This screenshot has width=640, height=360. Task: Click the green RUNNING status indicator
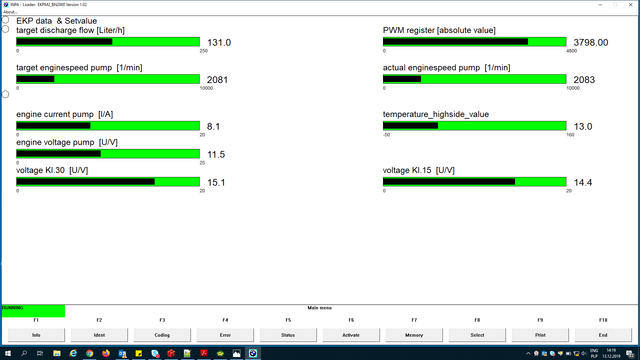point(33,311)
